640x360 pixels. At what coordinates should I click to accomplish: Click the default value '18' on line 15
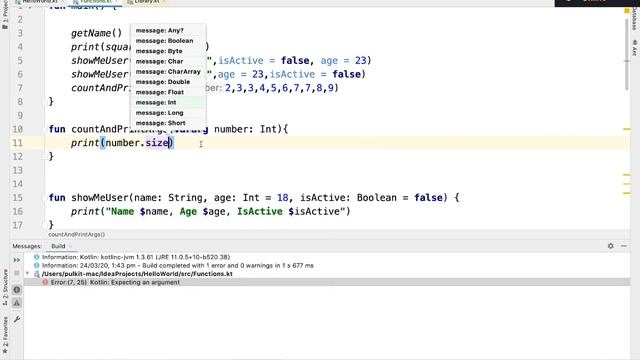pyautogui.click(x=282, y=198)
